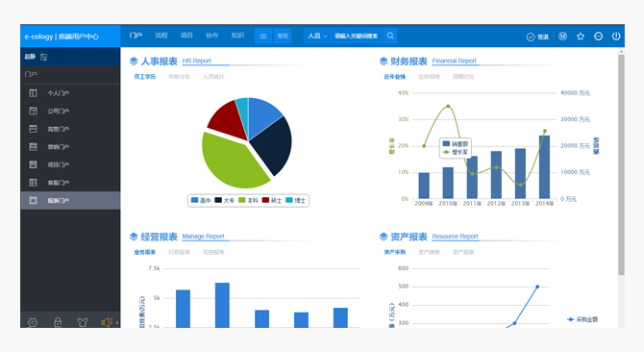The height and width of the screenshot is (352, 644).
Task: Click the 公司门户 layout icon
Action: pos(33,111)
